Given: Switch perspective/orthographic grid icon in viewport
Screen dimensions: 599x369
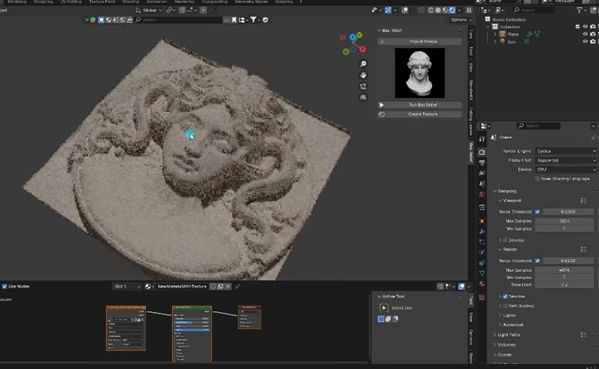Looking at the screenshot, I should click(x=363, y=97).
